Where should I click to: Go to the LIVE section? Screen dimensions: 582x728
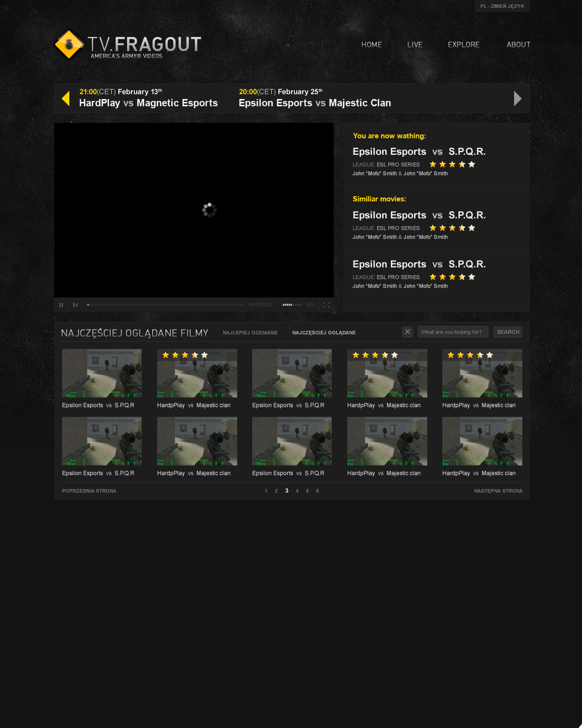pos(415,45)
